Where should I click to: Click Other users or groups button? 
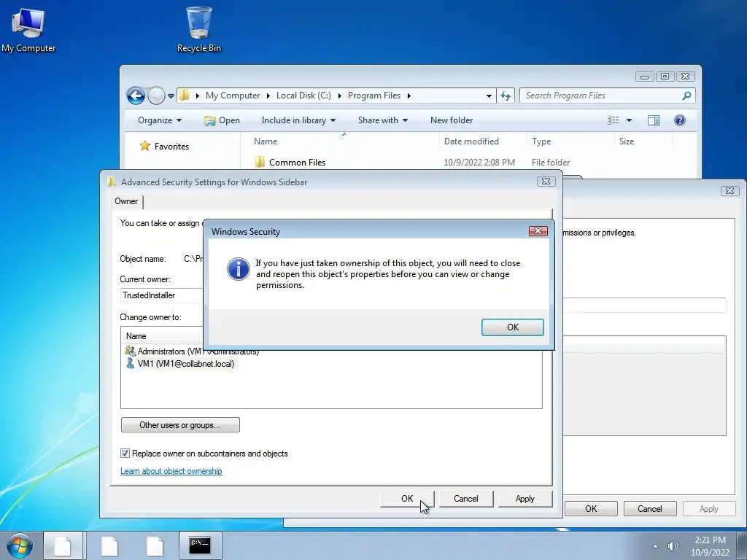coord(180,425)
